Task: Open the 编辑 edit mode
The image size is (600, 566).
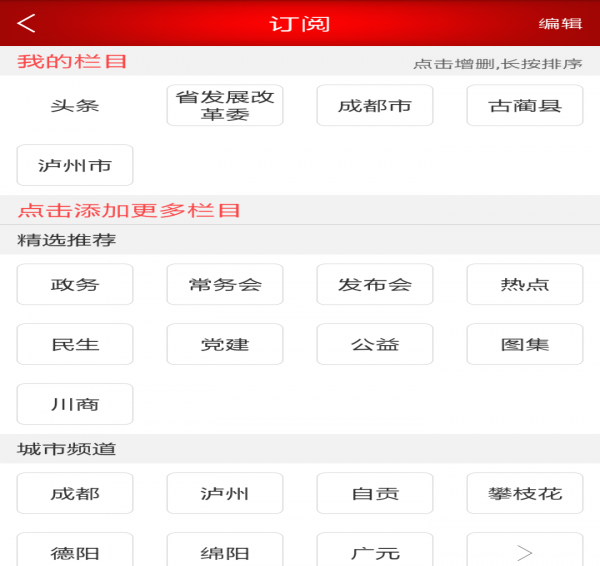Action: click(x=560, y=24)
